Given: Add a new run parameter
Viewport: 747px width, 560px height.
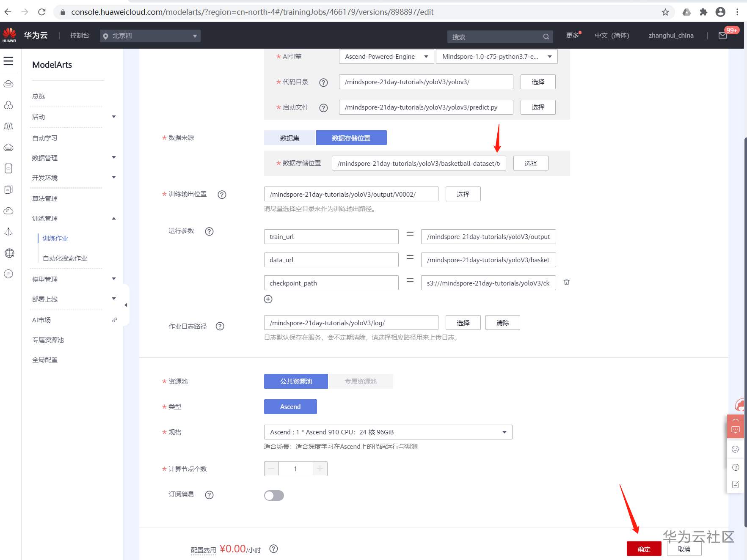Looking at the screenshot, I should pos(268,299).
